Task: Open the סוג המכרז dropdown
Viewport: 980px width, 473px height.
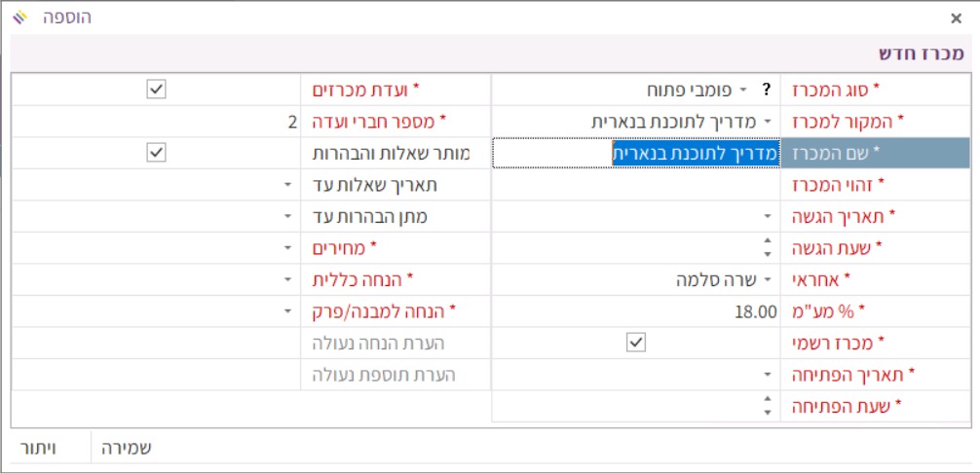Action: (743, 91)
